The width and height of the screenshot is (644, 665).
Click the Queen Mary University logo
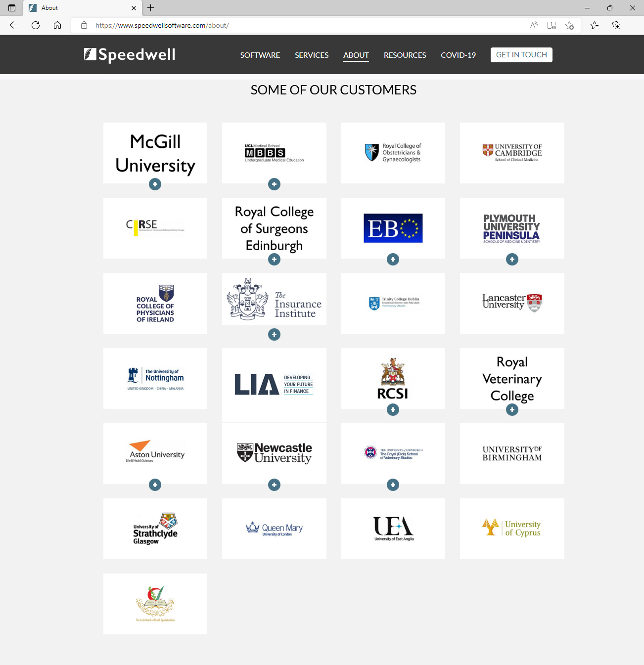pos(274,529)
